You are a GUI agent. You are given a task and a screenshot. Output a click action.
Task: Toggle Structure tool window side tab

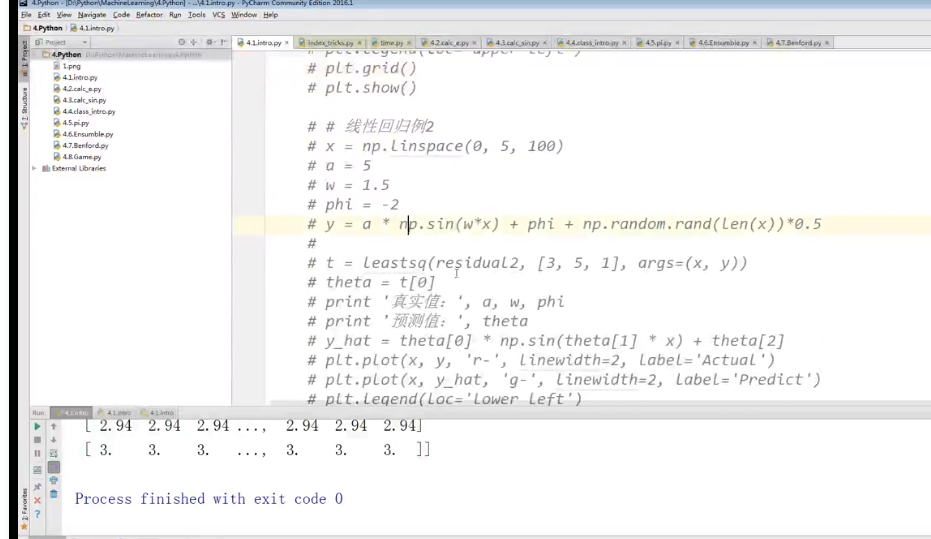click(24, 108)
